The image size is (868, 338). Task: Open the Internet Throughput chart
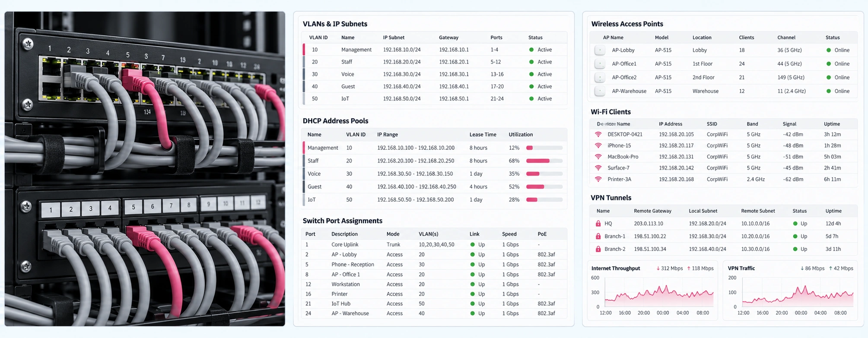coord(652,291)
